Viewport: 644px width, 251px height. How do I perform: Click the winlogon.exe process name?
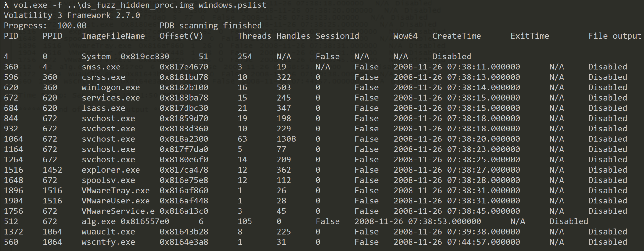tap(111, 87)
